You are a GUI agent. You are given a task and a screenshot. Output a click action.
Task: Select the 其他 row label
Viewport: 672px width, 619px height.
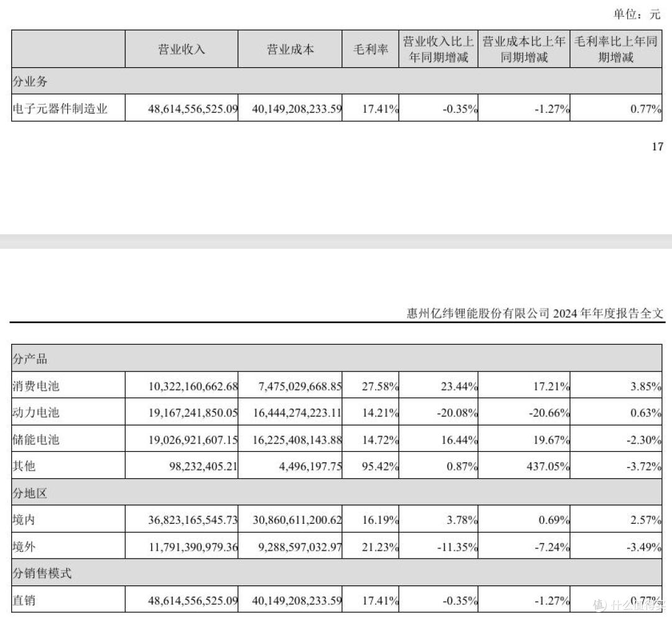pos(24,465)
